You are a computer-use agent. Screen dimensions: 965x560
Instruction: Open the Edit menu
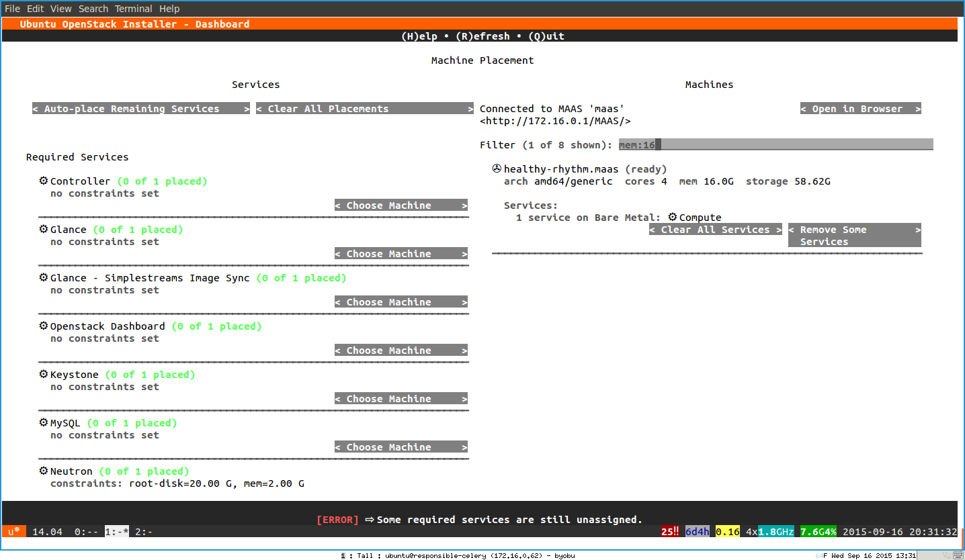35,9
